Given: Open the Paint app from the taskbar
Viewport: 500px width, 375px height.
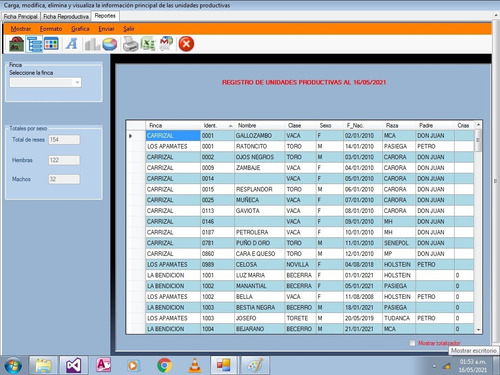Looking at the screenshot, I should click(x=255, y=366).
